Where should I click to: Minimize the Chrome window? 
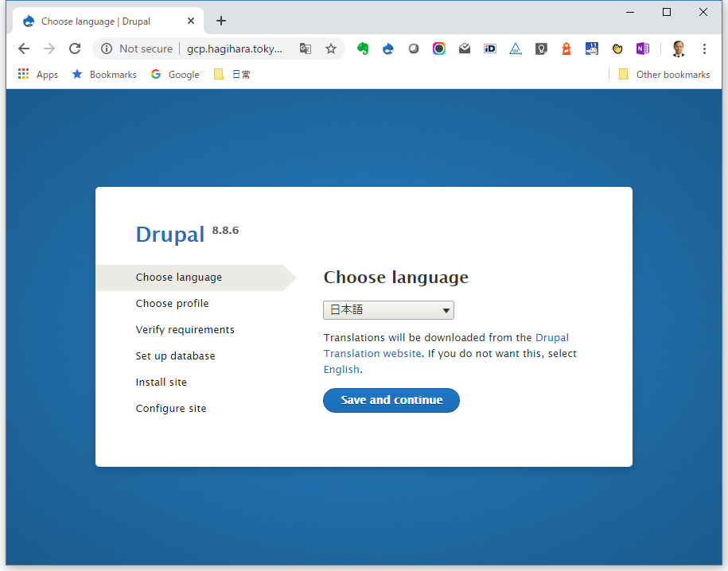630,13
